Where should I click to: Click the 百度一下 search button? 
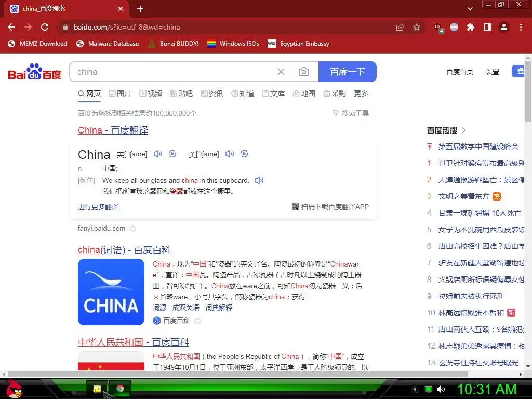point(348,72)
